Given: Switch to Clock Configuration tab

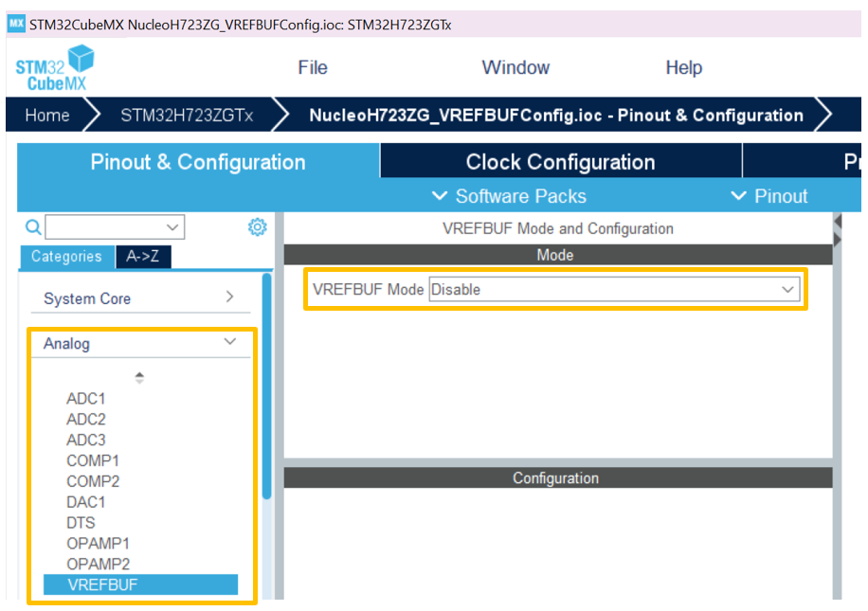Looking at the screenshot, I should 560,162.
